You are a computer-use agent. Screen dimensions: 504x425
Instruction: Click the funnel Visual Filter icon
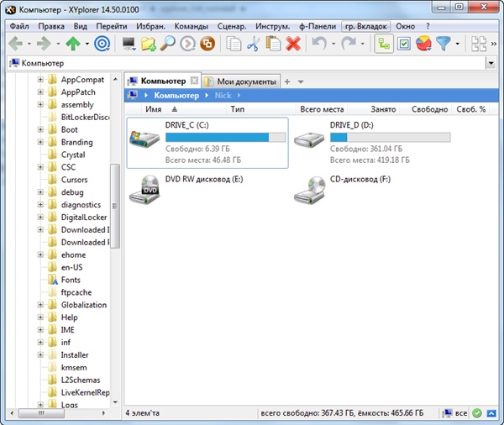pos(444,43)
